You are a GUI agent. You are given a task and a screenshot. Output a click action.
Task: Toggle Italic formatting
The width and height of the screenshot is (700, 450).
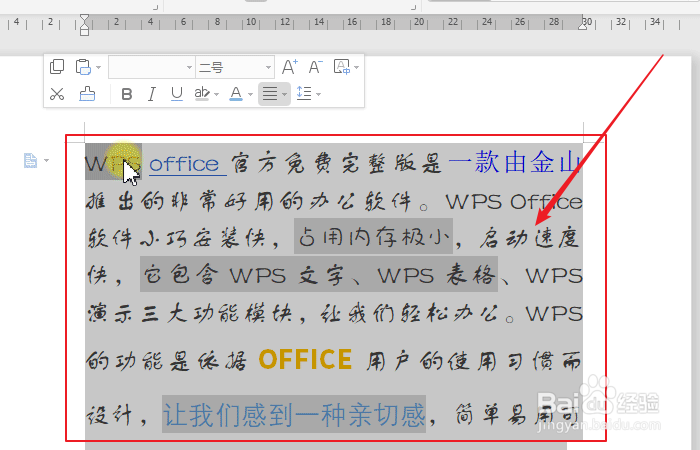tap(152, 94)
